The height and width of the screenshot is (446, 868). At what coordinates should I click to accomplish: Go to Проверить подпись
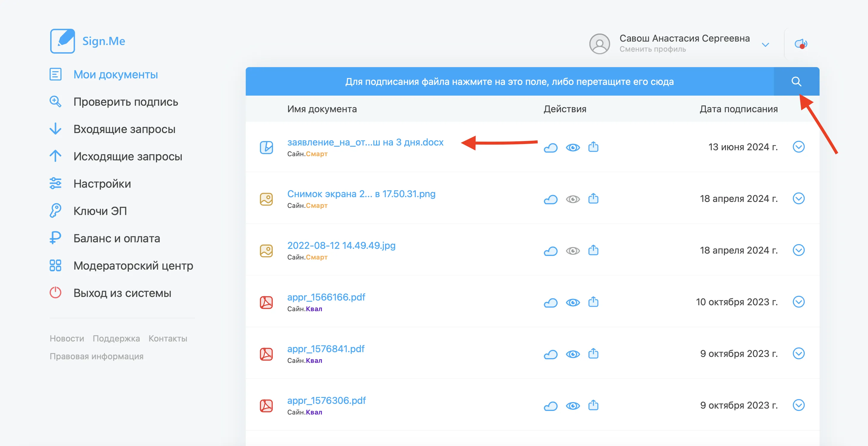pyautogui.click(x=126, y=102)
